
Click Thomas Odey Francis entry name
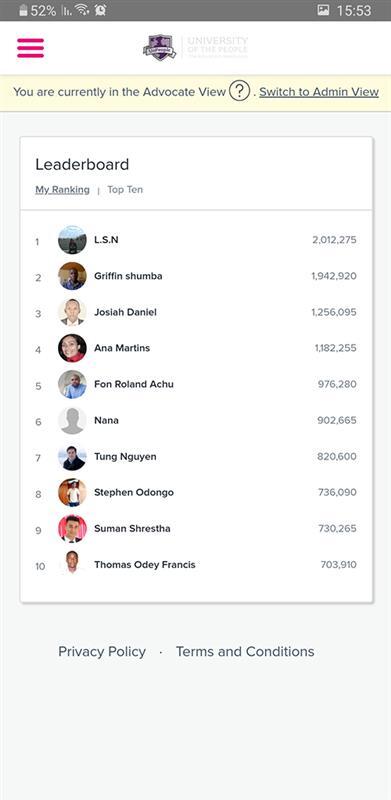coord(145,565)
